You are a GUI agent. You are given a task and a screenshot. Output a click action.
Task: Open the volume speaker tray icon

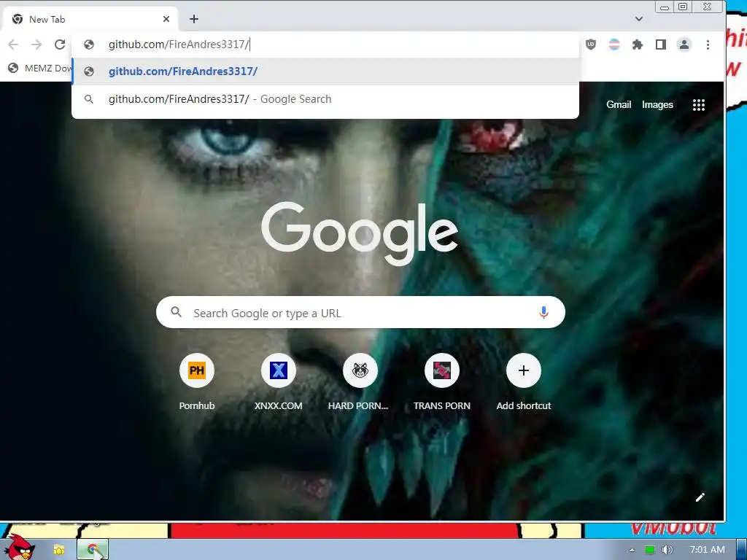point(667,550)
